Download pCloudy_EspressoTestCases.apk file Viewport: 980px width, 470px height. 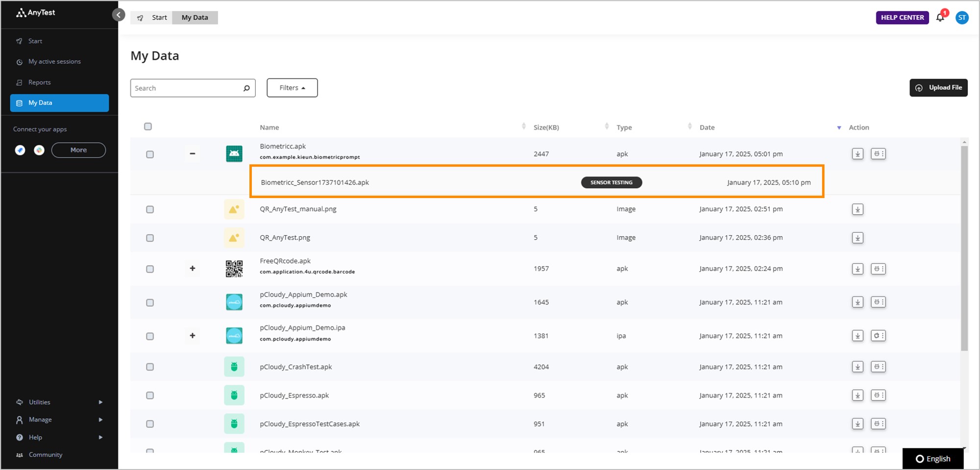point(857,424)
